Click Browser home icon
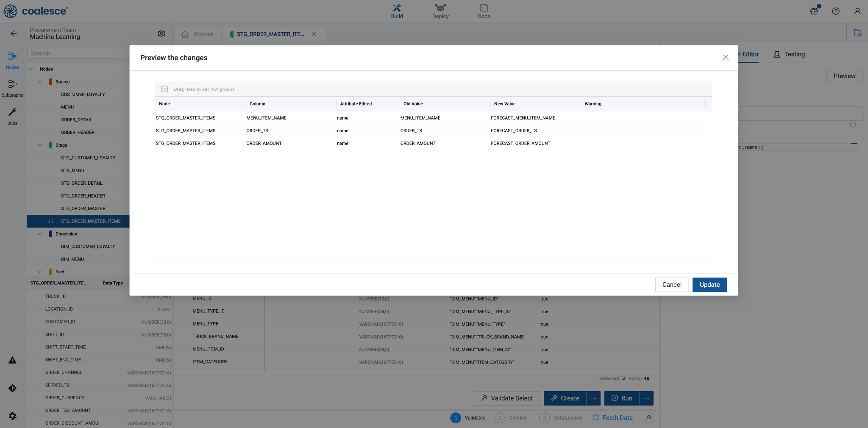Viewport: 868px width, 428px height. (185, 34)
